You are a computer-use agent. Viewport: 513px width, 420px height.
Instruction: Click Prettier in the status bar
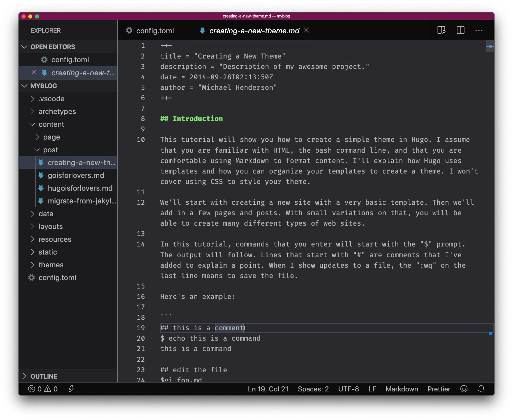click(439, 389)
